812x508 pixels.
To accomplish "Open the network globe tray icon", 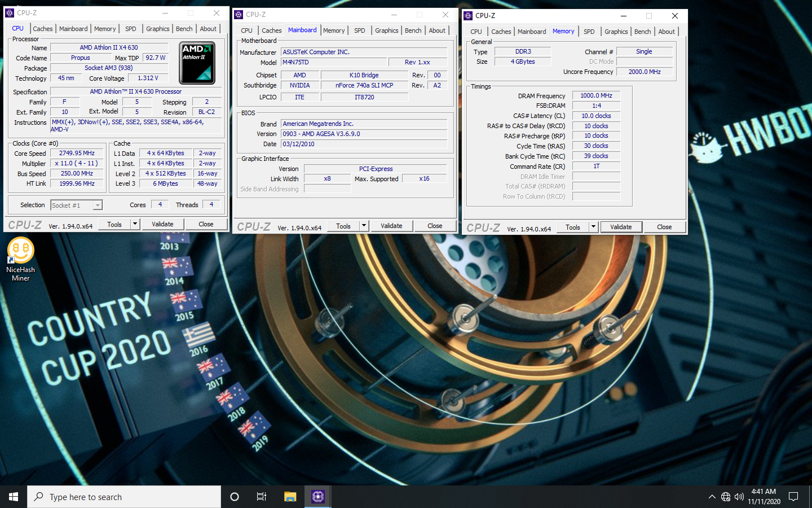I will 726,497.
